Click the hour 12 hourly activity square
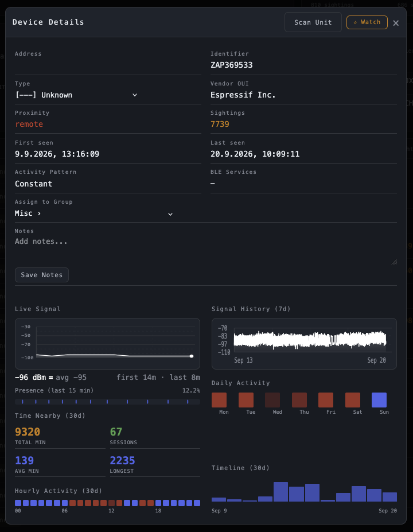413x532 pixels. [111, 503]
